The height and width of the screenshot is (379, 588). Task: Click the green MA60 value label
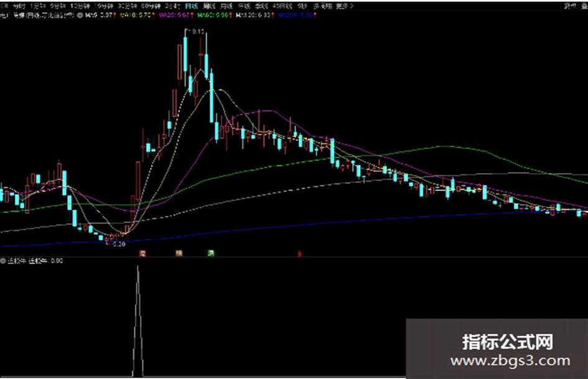(214, 16)
